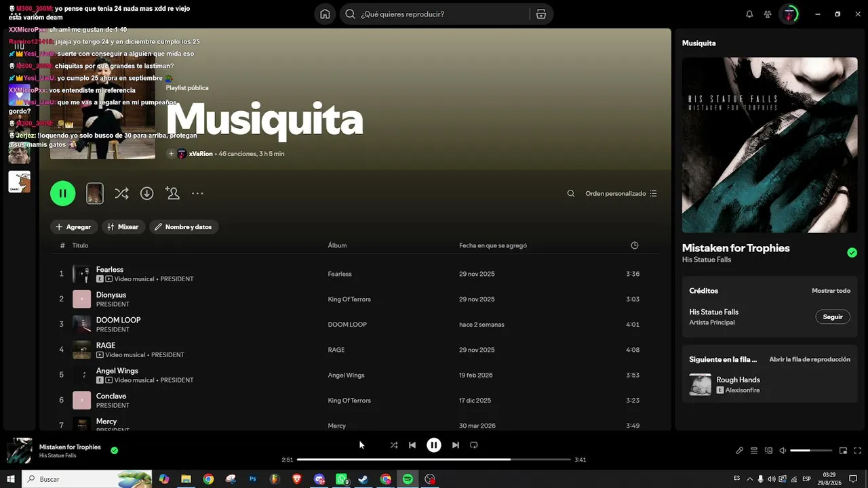
Task: Open the connect to device icon
Action: pos(768,451)
